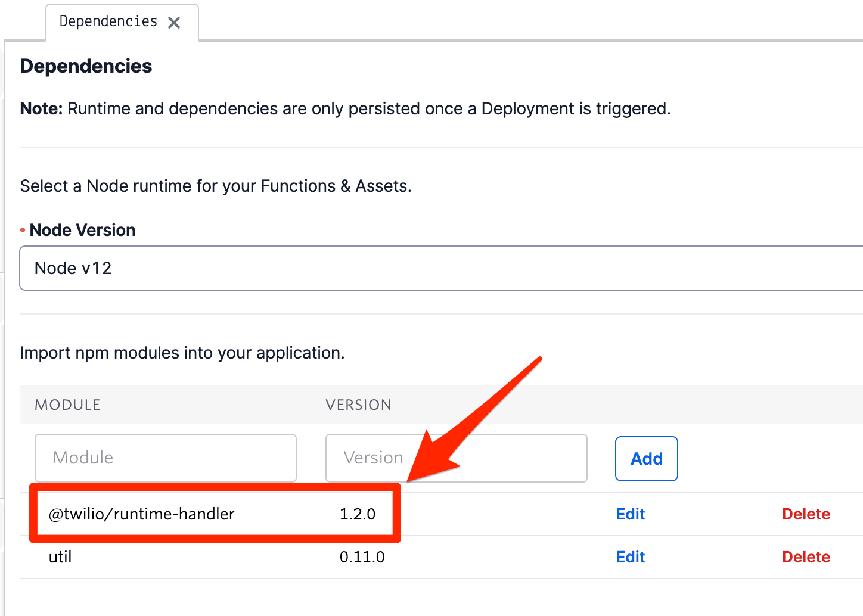Click the VERSION column header
The height and width of the screenshot is (616, 863).
tap(358, 405)
